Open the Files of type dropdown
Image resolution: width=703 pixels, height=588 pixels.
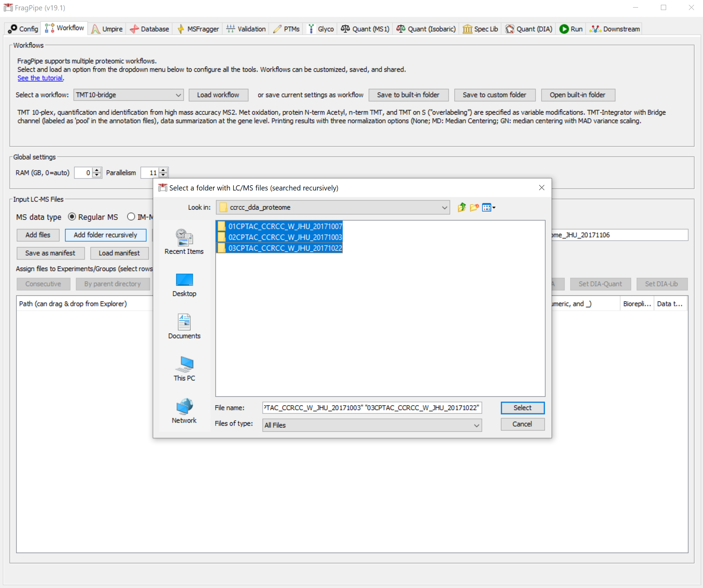[x=476, y=425]
